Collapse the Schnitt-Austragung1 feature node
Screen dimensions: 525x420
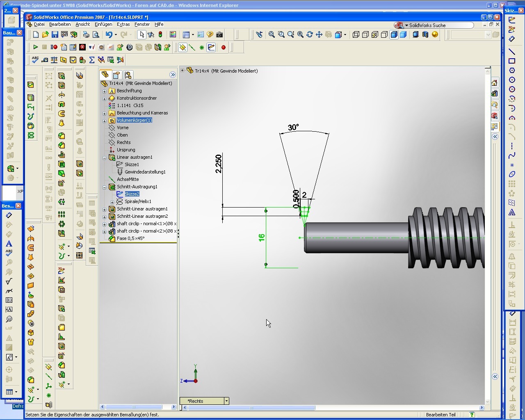(x=104, y=187)
